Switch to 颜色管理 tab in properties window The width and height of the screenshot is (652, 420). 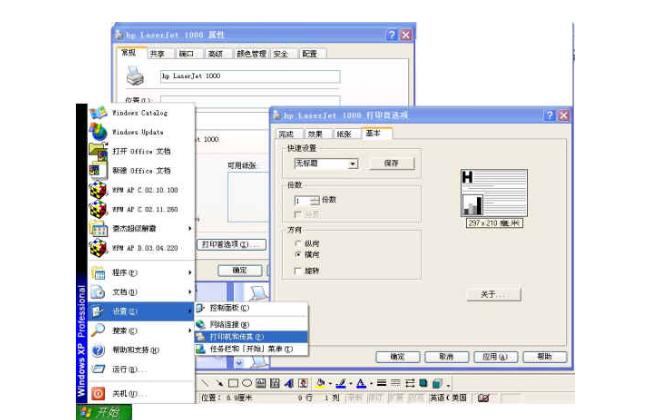click(x=252, y=54)
